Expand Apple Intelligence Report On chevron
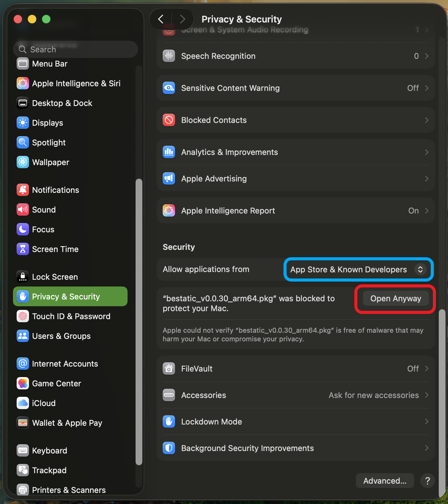The image size is (448, 504). 426,211
